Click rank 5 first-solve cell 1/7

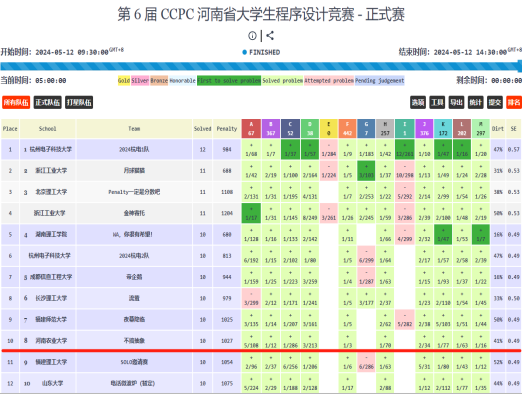(x=481, y=235)
